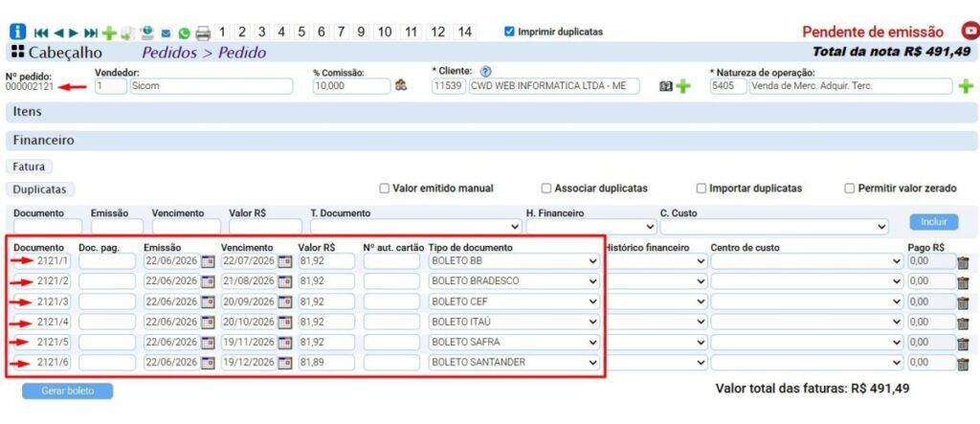
Task: Click the commission users icon
Action: coord(401,86)
